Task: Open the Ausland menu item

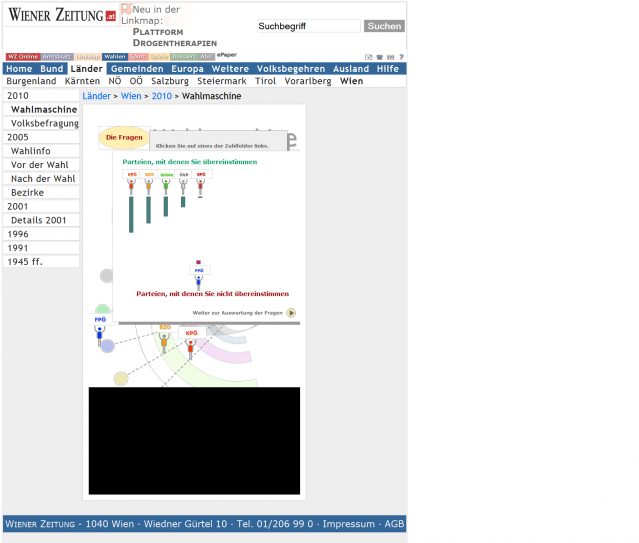Action: (351, 69)
